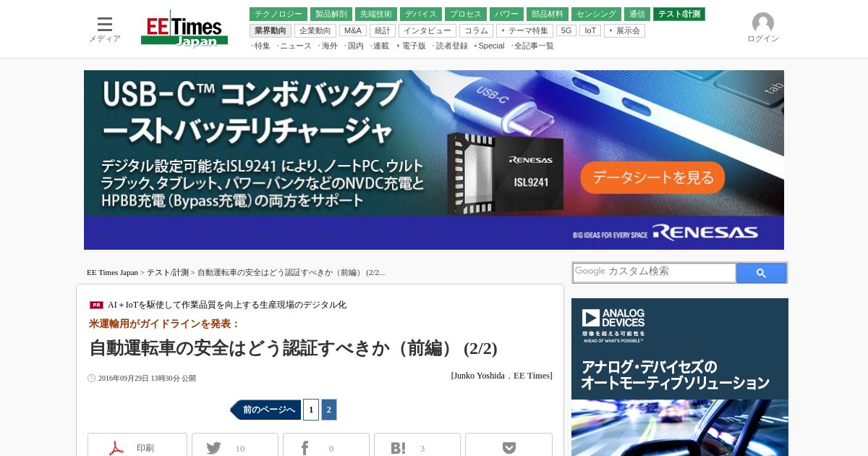Click the EE Times author link
The width and height of the screenshot is (868, 456).
tap(532, 376)
